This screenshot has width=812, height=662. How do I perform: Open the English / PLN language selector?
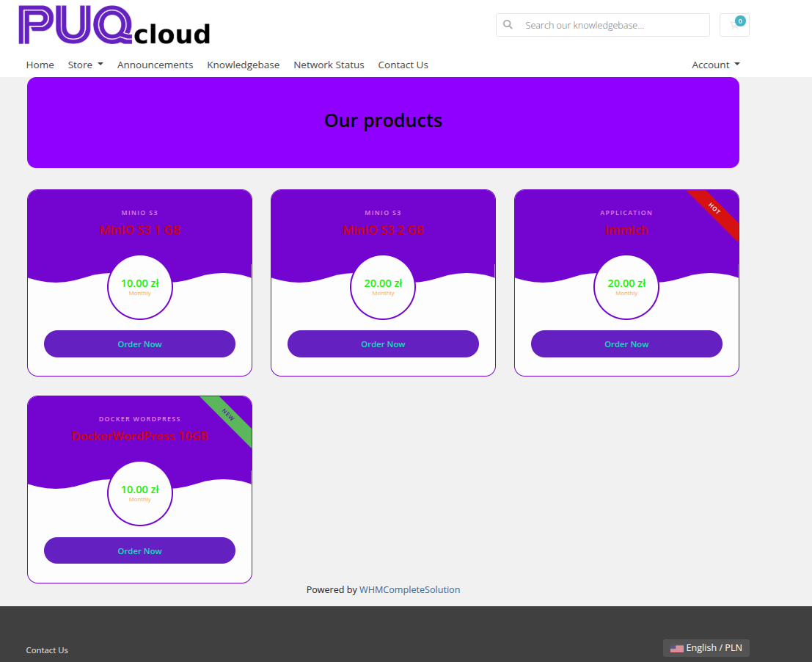click(x=706, y=648)
